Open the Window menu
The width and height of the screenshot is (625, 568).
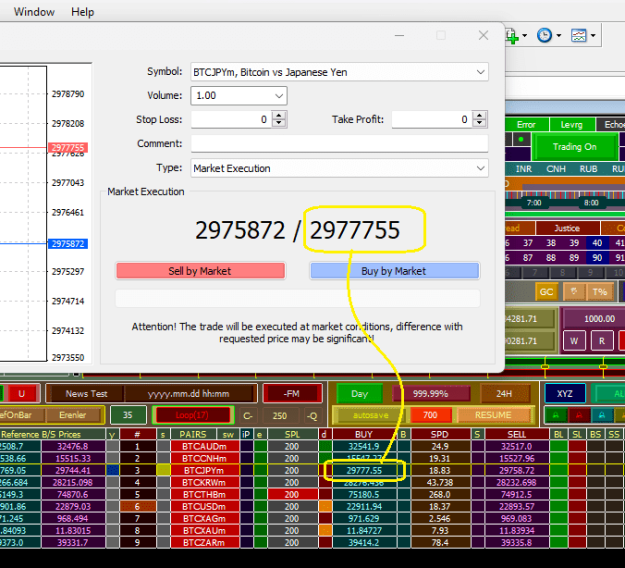tap(34, 12)
